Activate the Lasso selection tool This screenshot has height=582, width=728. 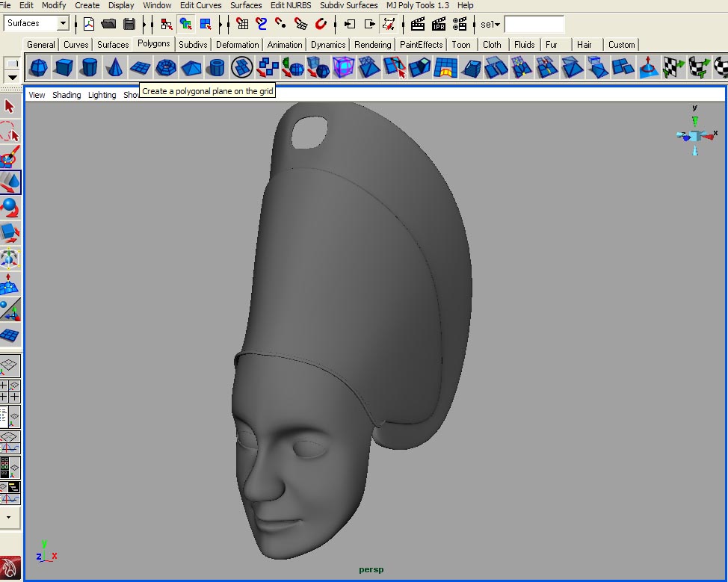click(10, 131)
